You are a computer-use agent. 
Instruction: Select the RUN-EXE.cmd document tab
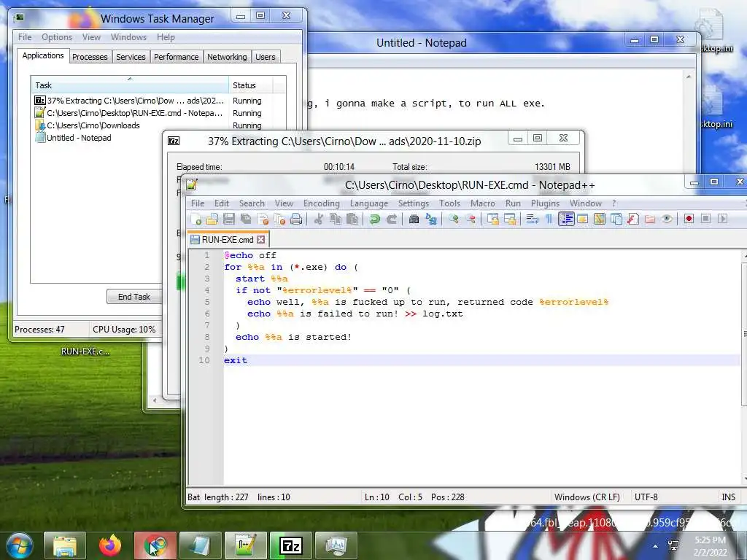tap(228, 239)
